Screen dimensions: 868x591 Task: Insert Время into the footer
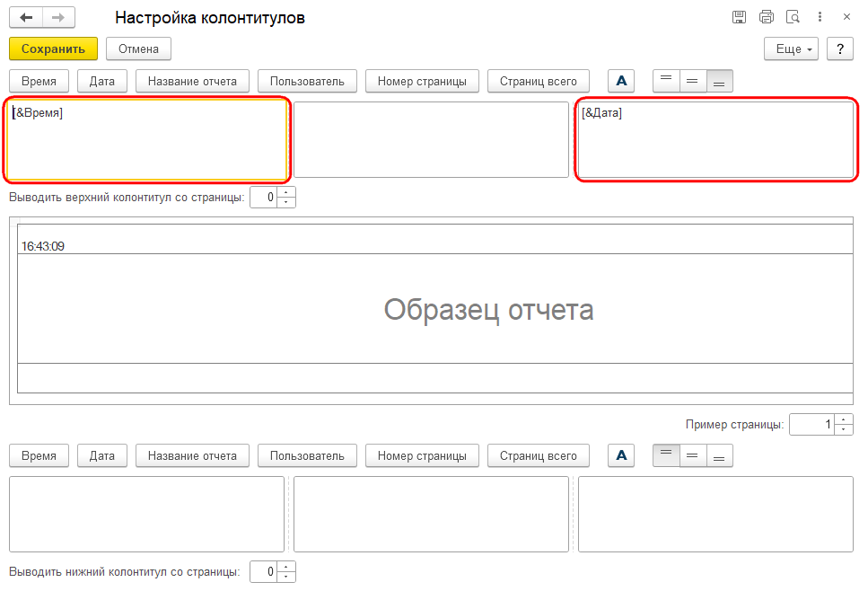39,456
